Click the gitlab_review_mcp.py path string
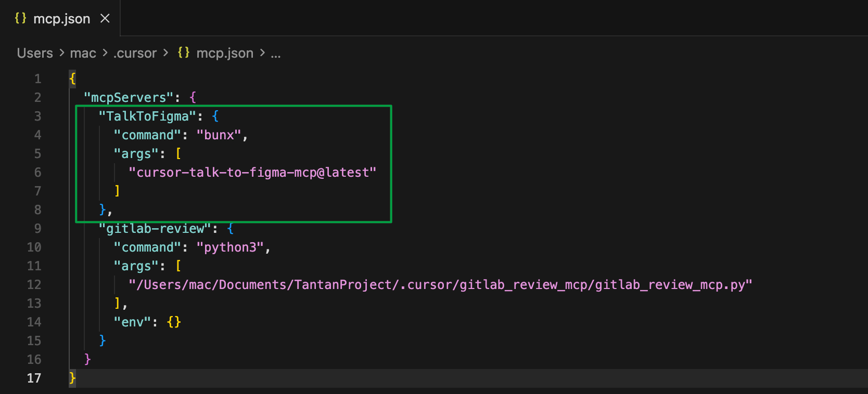Viewport: 868px width, 394px height. (440, 285)
